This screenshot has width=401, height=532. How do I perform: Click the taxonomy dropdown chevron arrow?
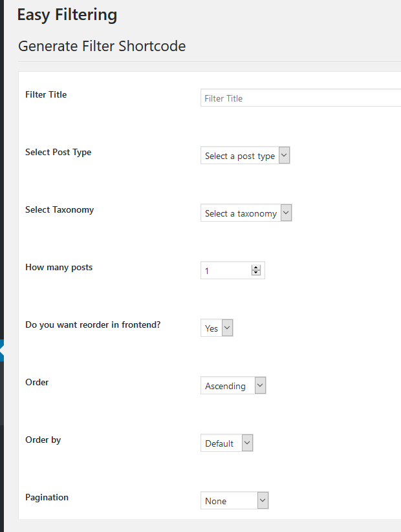click(x=286, y=213)
